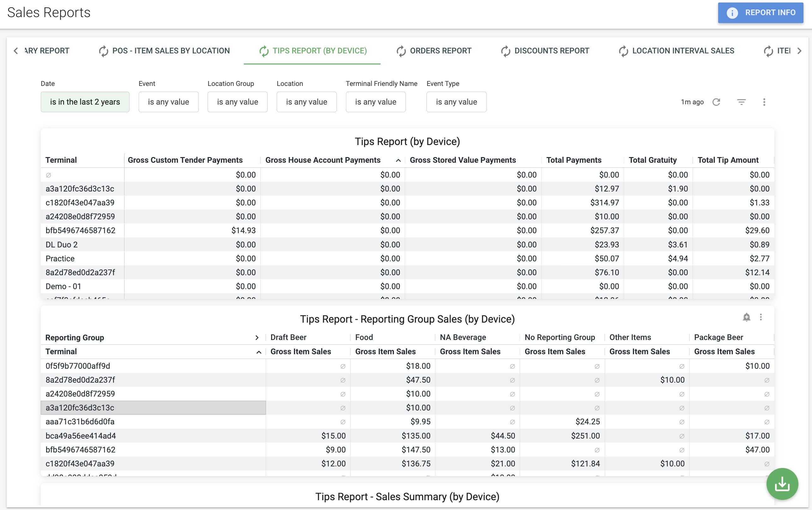The height and width of the screenshot is (510, 812).
Task: Sort by the Total Tip Amount column header
Action: [728, 160]
